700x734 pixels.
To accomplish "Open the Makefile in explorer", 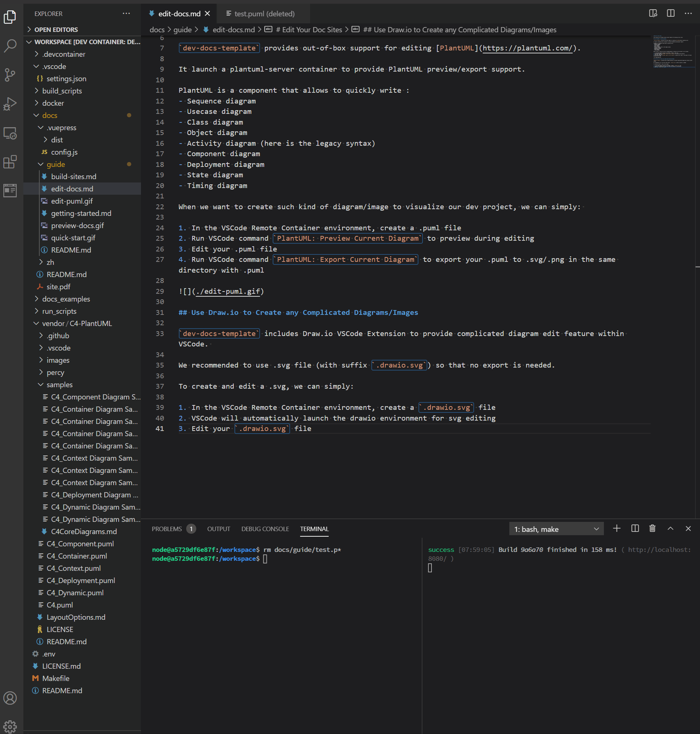I will (x=56, y=678).
